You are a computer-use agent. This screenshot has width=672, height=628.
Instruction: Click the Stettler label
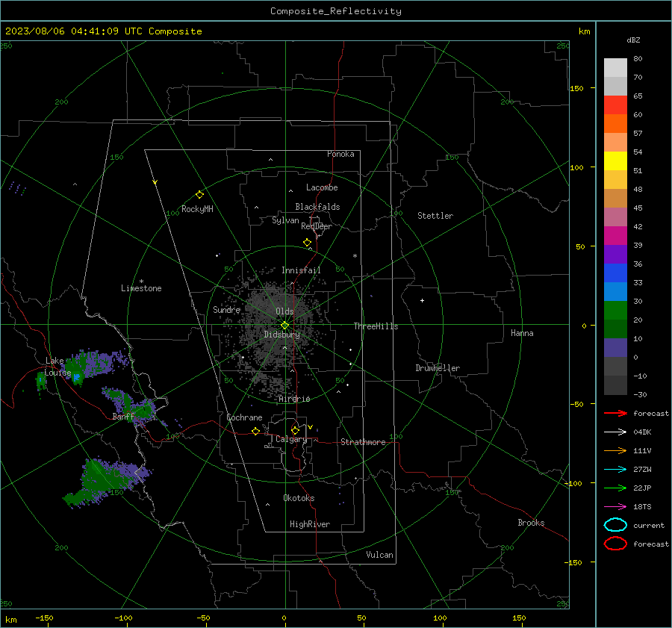[435, 216]
